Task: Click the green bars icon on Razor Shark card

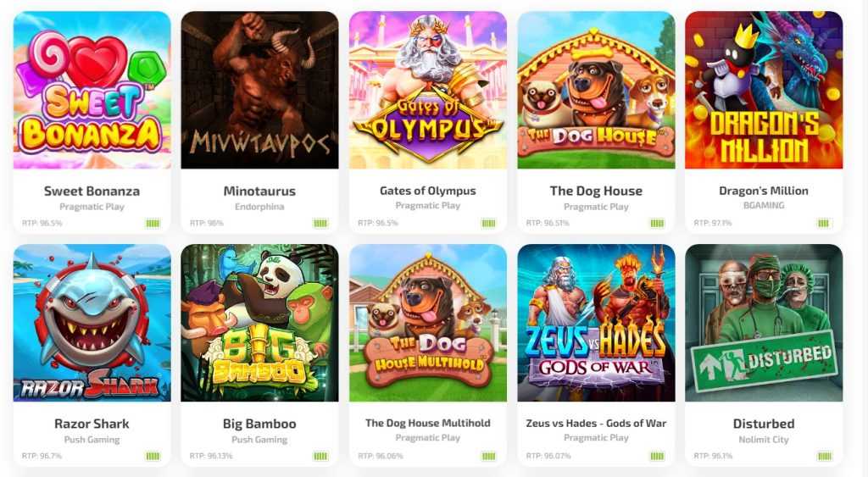Action: point(153,457)
